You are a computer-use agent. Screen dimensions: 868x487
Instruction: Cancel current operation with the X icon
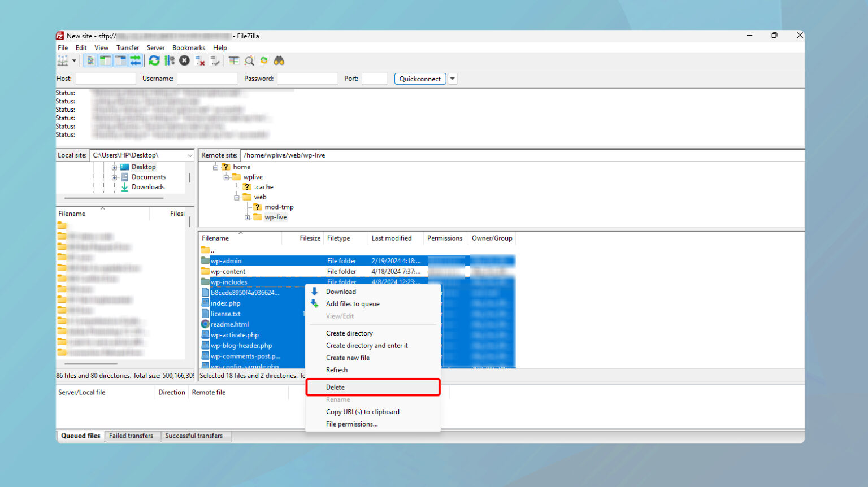pyautogui.click(x=184, y=61)
